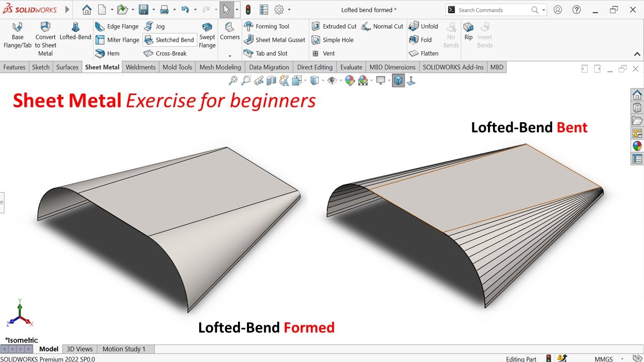Expand the New document dropdown arrow
Screen dimensions: 644x362
pos(111,10)
